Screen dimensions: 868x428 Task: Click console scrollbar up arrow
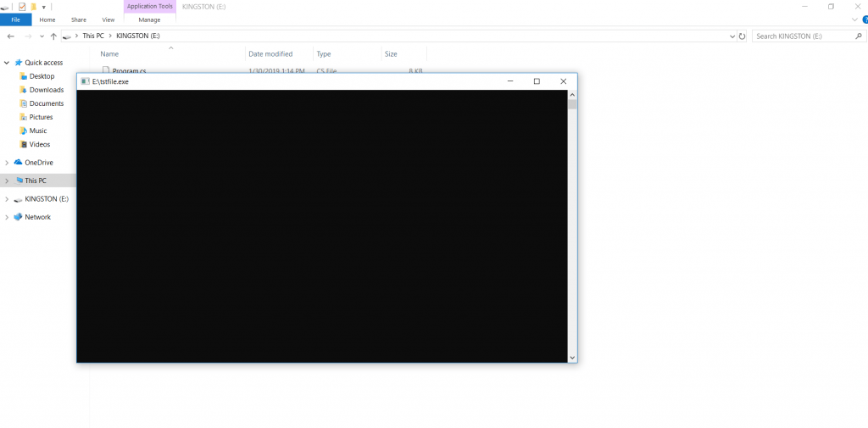[x=572, y=95]
